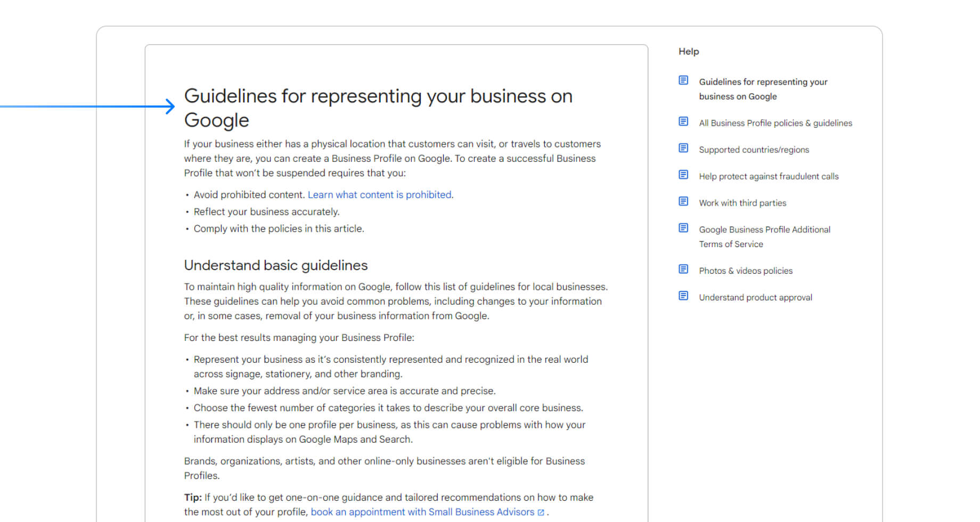Click paragraph starting Brands, organizations, artists
This screenshot has height=522, width=980.
pyautogui.click(x=385, y=468)
